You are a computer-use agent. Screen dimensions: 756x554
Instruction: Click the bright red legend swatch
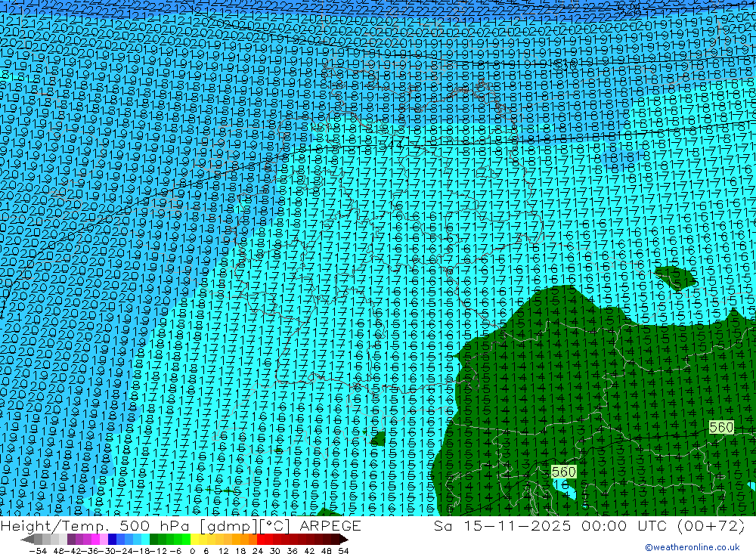pyautogui.click(x=261, y=540)
